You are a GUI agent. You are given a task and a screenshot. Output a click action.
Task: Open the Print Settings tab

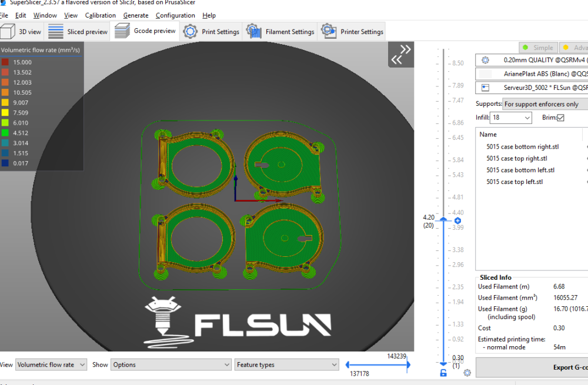pyautogui.click(x=211, y=32)
